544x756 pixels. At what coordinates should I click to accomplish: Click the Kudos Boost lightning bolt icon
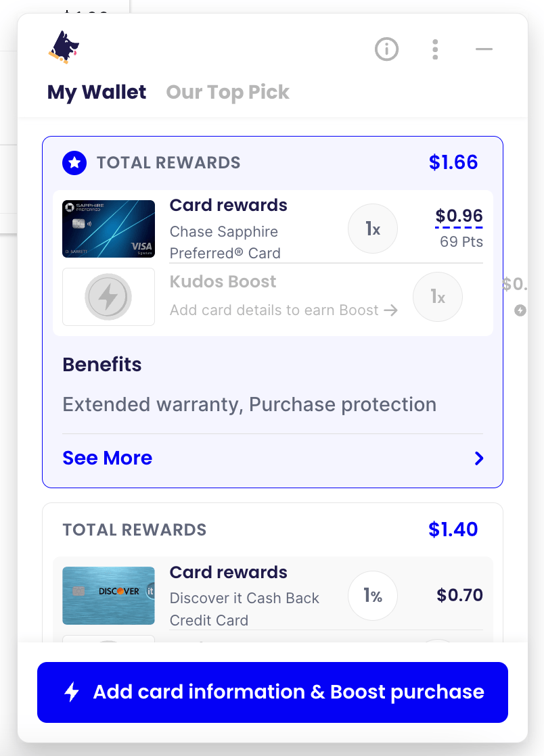pyautogui.click(x=108, y=296)
